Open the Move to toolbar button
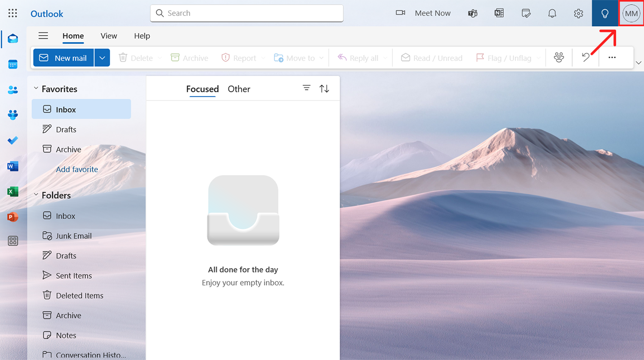 coord(295,58)
